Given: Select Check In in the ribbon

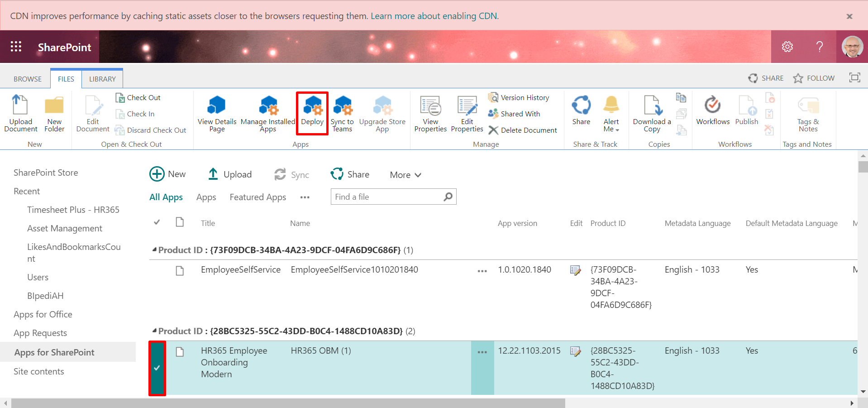Looking at the screenshot, I should point(135,114).
